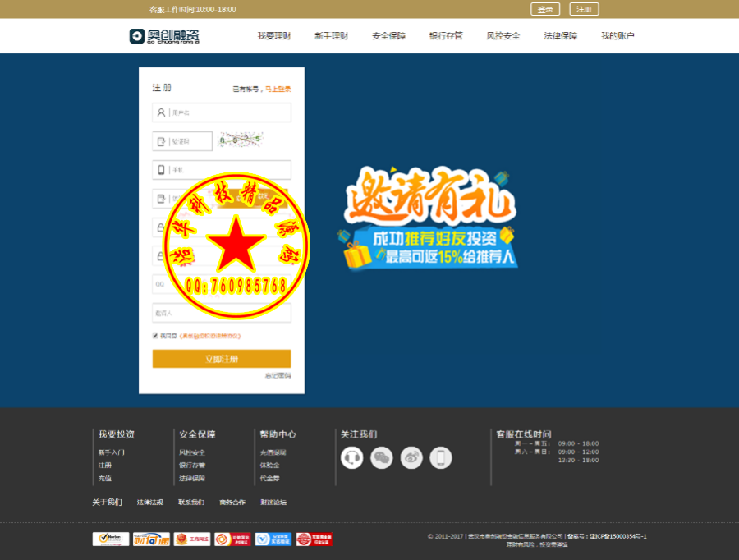739x560 pixels.
Task: Click the mobile phone follow icon
Action: point(441,457)
